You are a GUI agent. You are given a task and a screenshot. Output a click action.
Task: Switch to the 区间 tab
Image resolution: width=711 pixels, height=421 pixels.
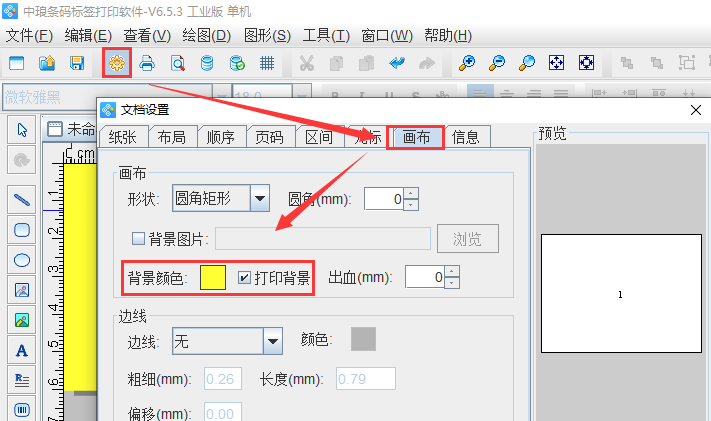(x=319, y=137)
